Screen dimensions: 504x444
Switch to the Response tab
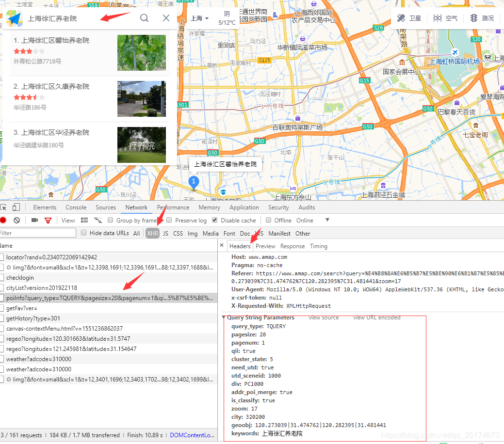point(293,246)
